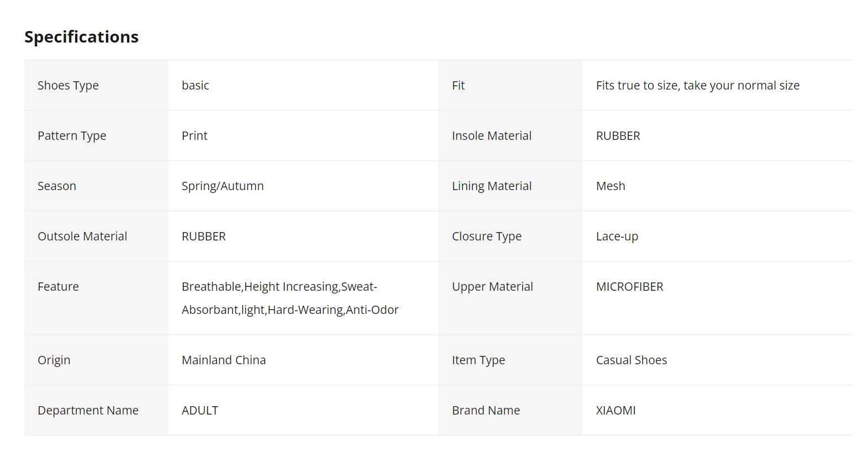The height and width of the screenshot is (451, 868).
Task: Select the Lace-up closure type value
Action: pyautogui.click(x=617, y=236)
